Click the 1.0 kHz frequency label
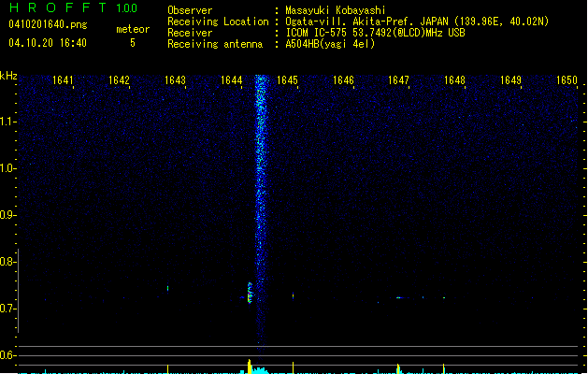 7,168
